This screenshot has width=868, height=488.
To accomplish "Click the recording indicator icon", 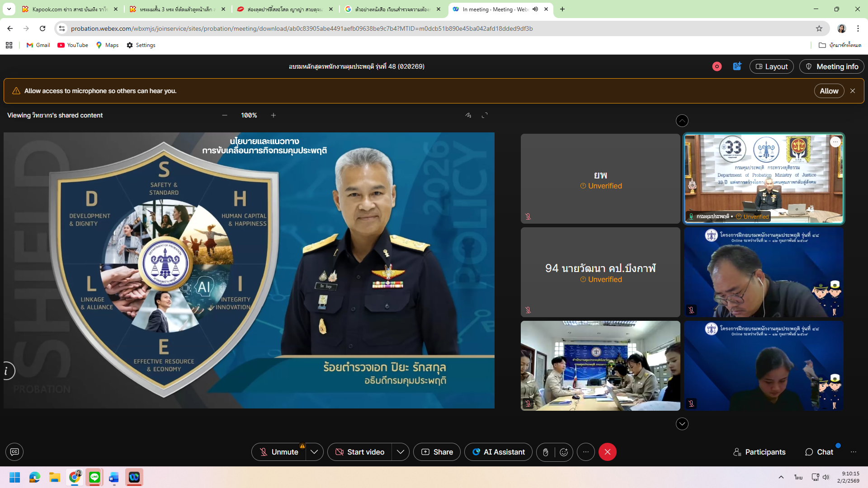I will (x=717, y=66).
